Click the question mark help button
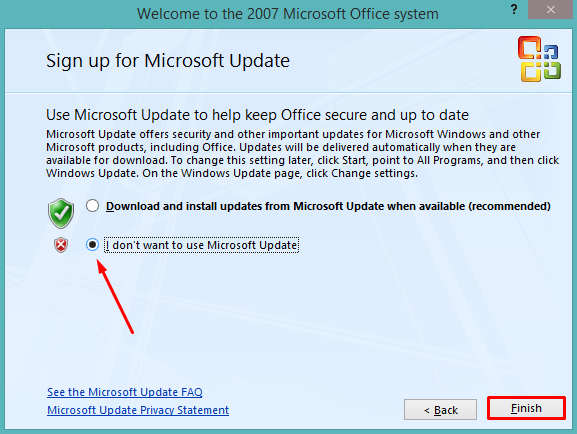Viewport: 577px width, 434px height. click(x=514, y=9)
